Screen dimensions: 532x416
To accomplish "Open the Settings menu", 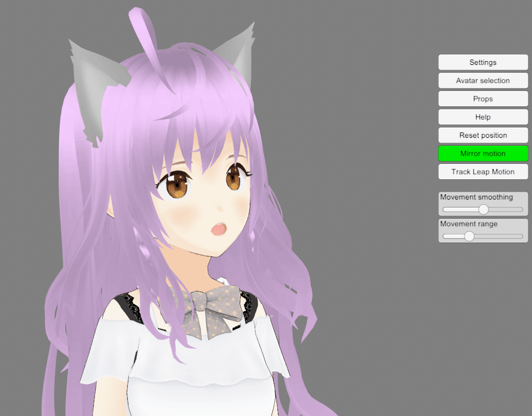I will [483, 62].
